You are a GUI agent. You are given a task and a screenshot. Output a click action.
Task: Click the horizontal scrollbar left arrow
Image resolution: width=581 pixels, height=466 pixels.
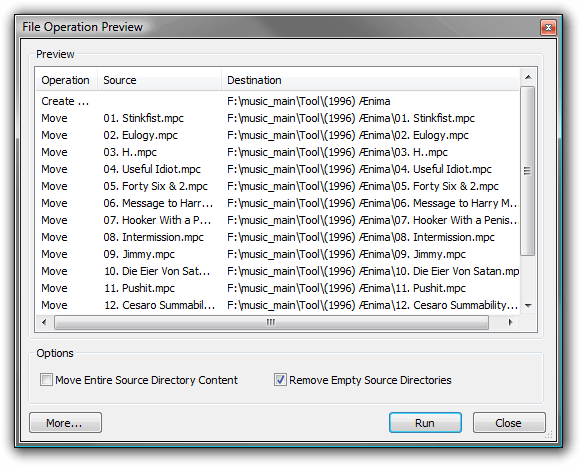[x=44, y=322]
